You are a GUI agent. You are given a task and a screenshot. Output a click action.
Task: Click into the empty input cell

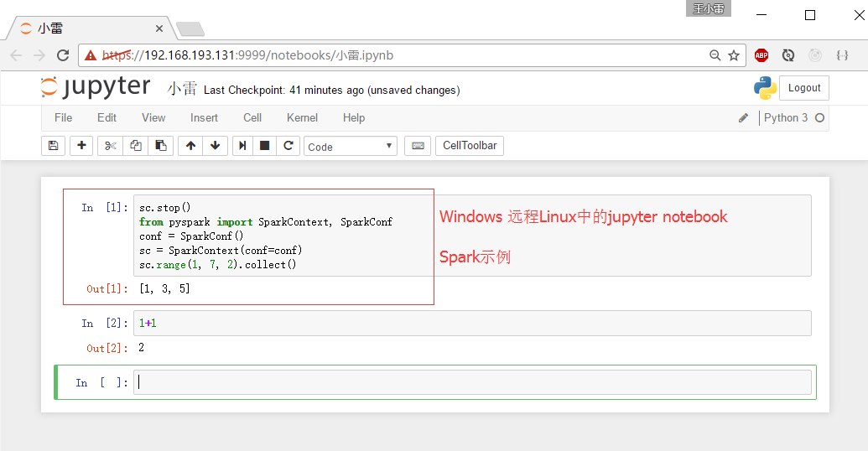click(x=472, y=382)
